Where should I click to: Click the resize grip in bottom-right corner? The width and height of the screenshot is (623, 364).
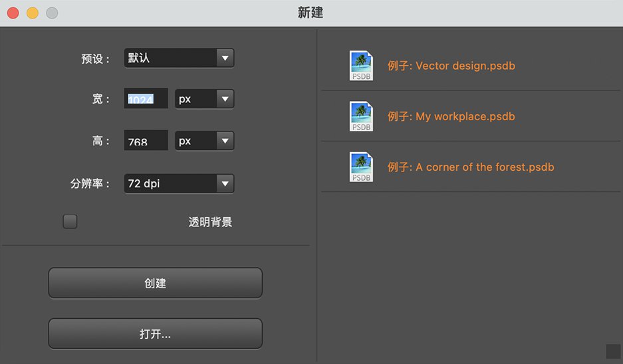[x=612, y=351]
